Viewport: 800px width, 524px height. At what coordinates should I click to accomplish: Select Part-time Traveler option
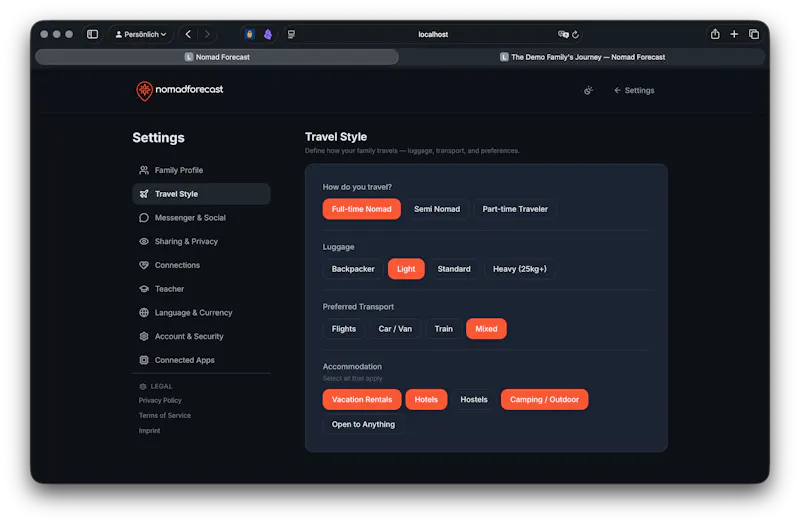coord(515,209)
